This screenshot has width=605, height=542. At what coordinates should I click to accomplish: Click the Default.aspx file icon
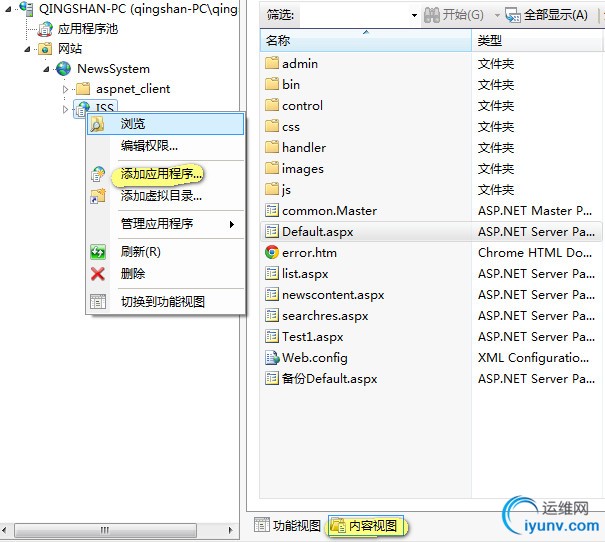[x=272, y=231]
